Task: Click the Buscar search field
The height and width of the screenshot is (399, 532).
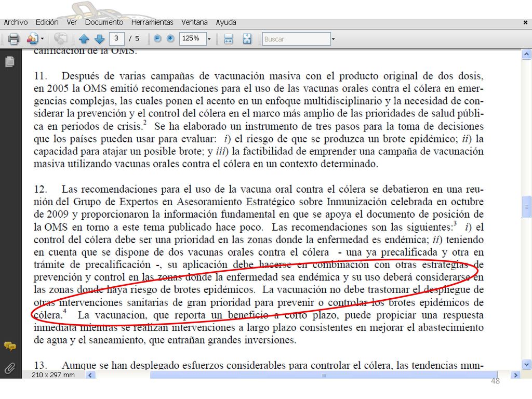Action: coord(296,39)
